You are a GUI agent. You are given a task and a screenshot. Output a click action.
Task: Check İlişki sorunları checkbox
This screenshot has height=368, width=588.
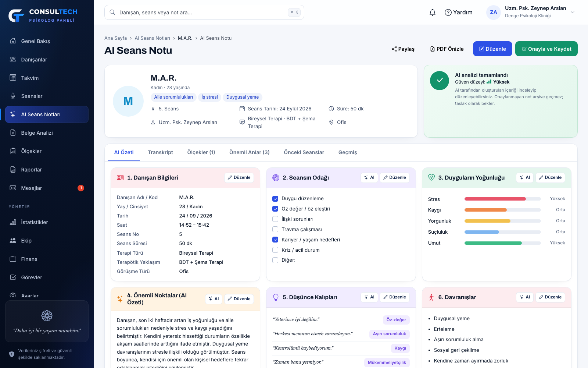(275, 219)
